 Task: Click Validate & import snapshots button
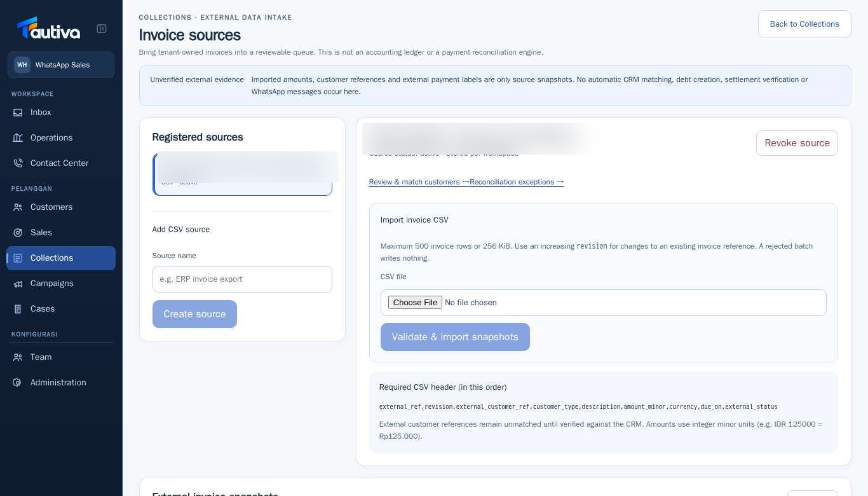455,337
